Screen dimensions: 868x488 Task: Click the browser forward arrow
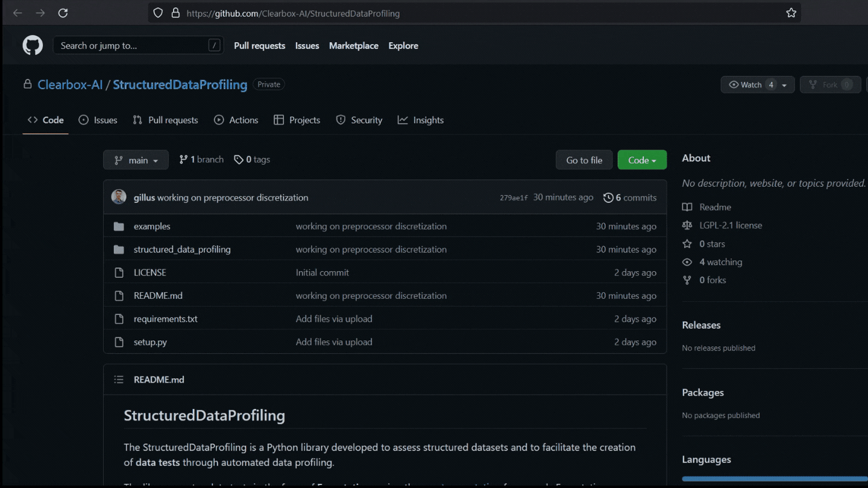(x=40, y=13)
